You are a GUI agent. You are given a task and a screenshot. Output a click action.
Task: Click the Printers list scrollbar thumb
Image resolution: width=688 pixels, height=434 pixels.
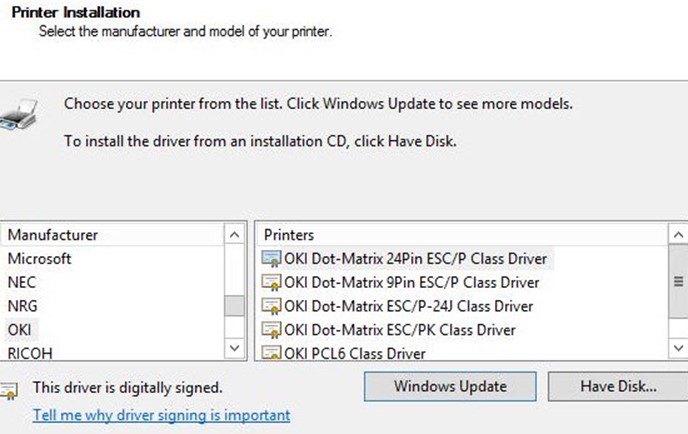pyautogui.click(x=678, y=281)
